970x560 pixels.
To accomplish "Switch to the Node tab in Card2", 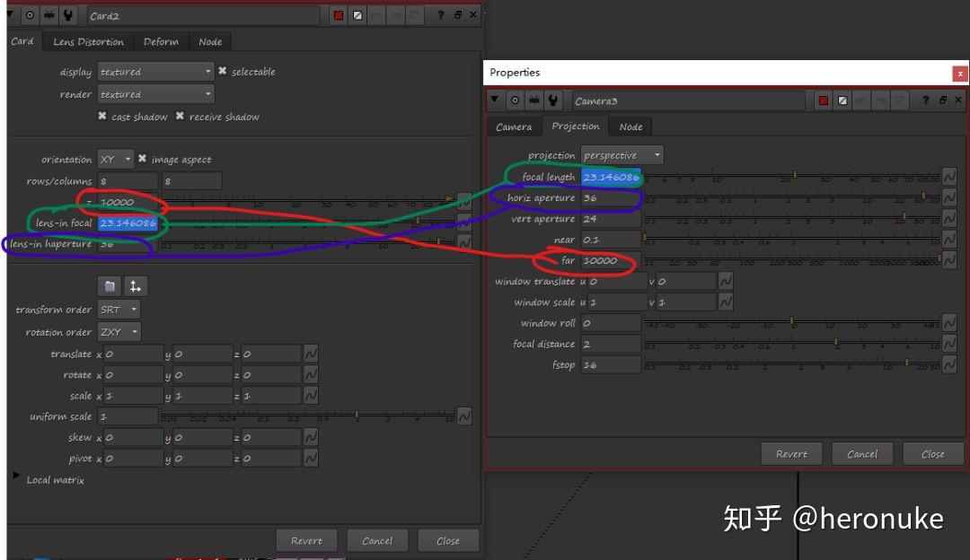I will (x=210, y=41).
